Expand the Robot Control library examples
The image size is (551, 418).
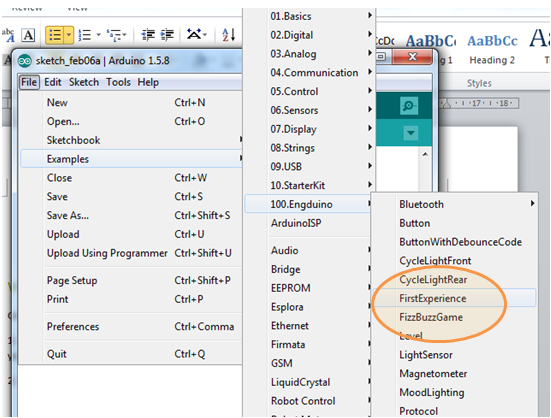pos(309,401)
